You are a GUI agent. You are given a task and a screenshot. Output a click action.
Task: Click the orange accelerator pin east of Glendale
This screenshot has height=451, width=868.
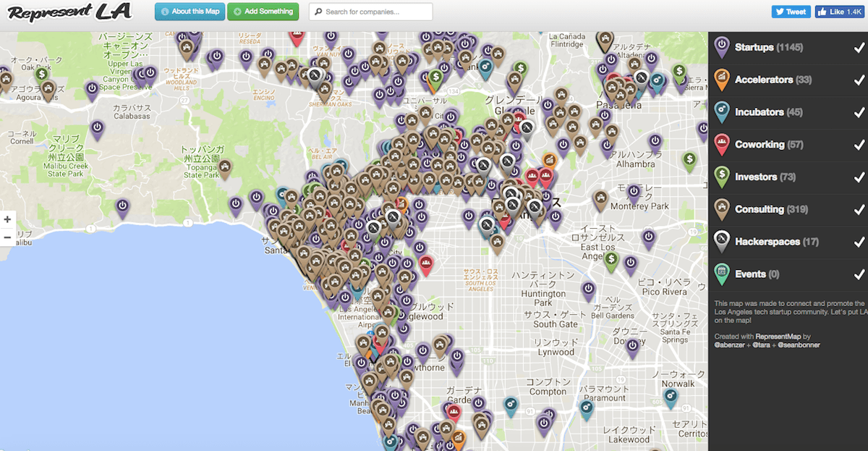click(550, 161)
